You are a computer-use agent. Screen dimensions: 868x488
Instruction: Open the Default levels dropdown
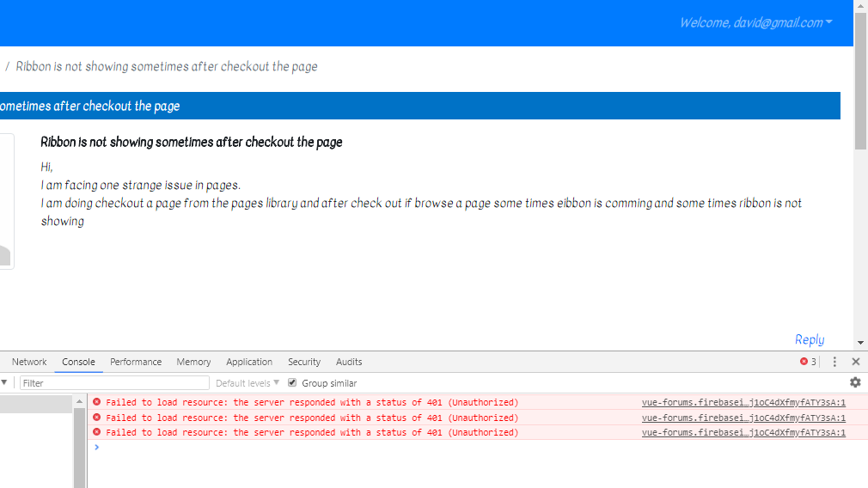248,383
